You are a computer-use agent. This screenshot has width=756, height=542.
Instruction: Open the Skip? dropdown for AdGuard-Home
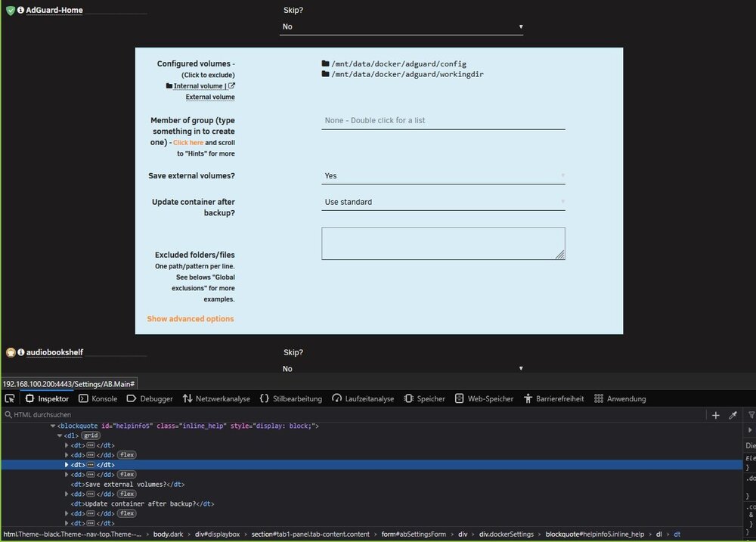point(401,27)
